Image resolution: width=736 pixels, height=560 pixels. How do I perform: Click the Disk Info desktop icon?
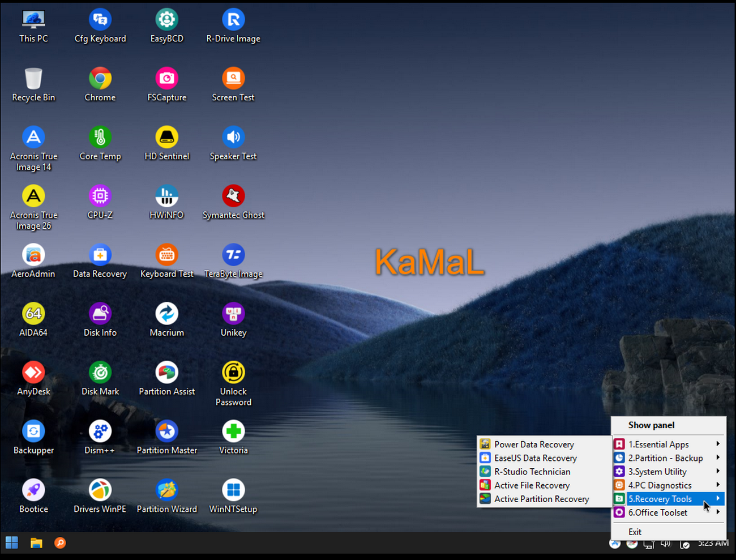click(100, 320)
